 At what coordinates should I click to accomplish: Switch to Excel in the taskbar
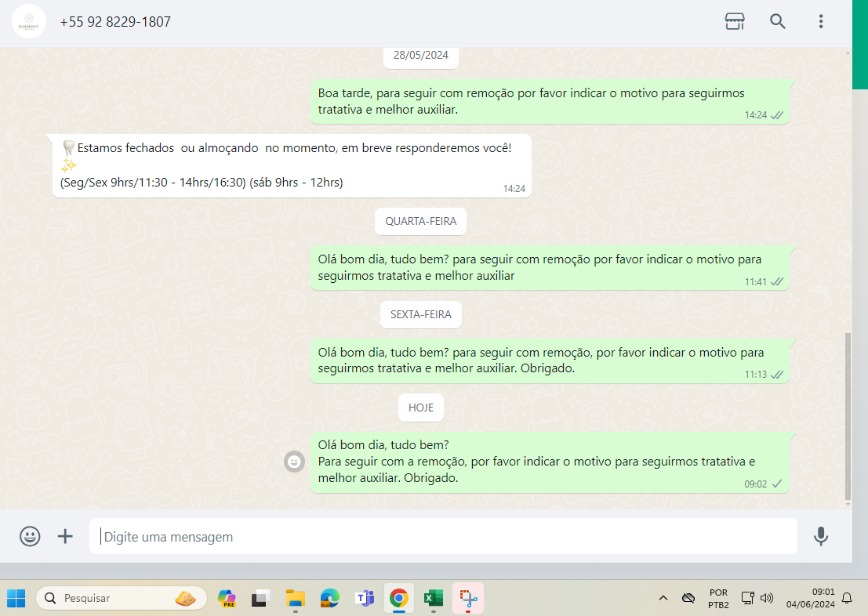433,599
